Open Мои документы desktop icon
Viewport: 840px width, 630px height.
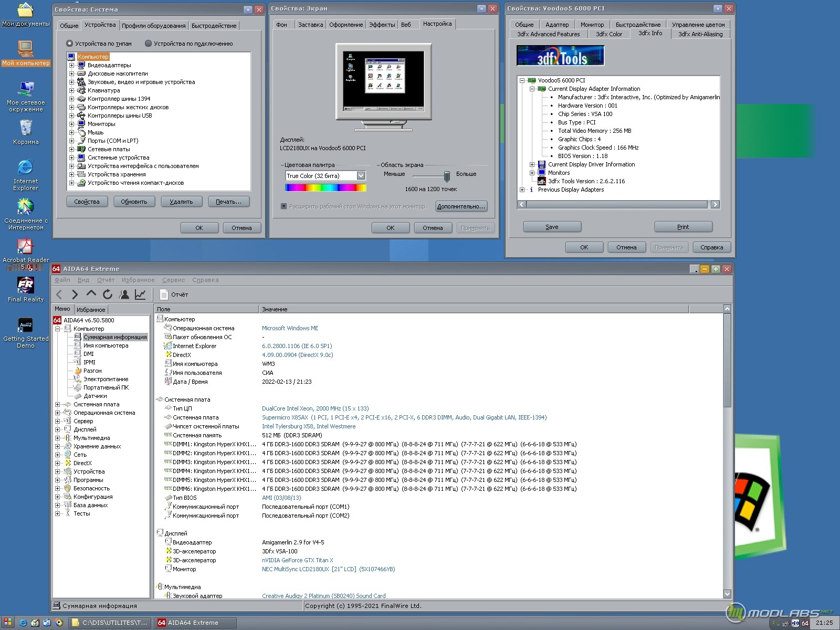26,15
